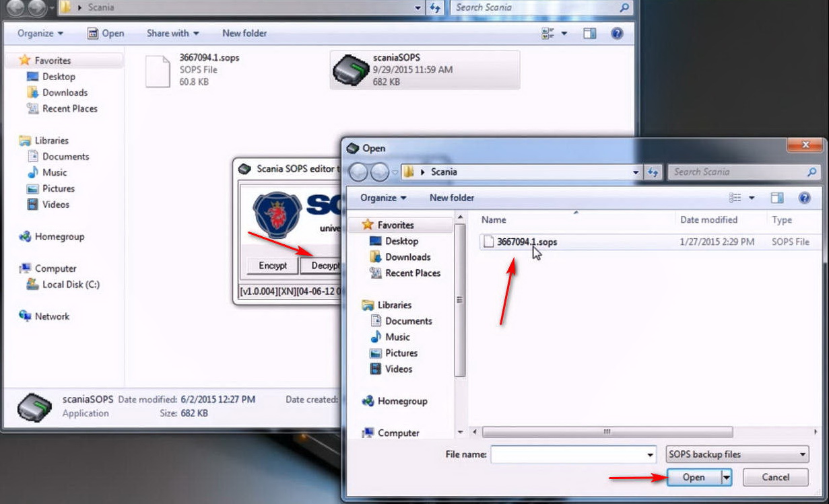This screenshot has width=829, height=504.
Task: Click search magnifier in Explorer window
Action: coord(624,7)
